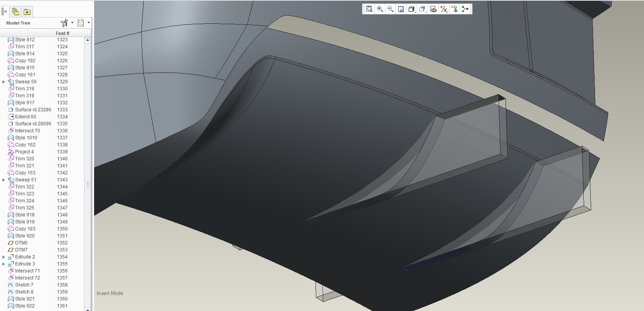This screenshot has height=311, width=644.
Task: Select the Surface id 23286 feature
Action: [33, 110]
